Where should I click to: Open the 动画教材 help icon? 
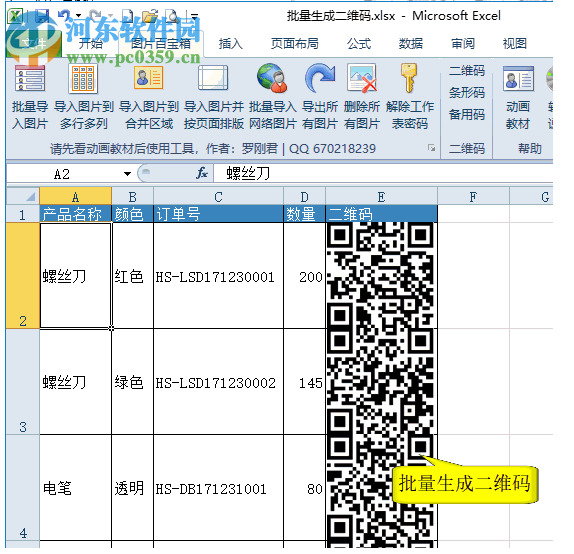pyautogui.click(x=518, y=78)
